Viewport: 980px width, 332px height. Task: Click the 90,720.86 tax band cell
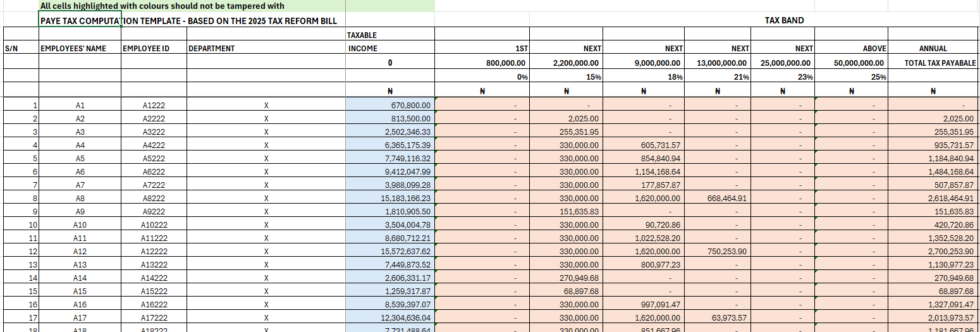coord(644,224)
